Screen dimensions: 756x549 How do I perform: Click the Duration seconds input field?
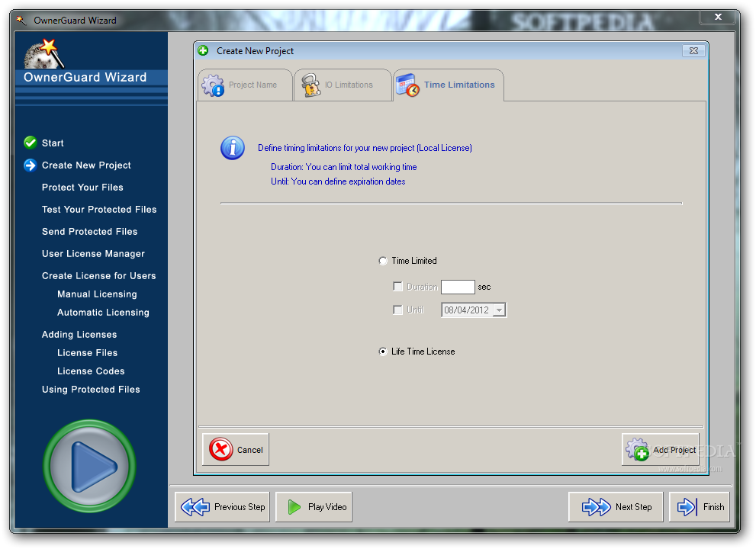tap(458, 287)
